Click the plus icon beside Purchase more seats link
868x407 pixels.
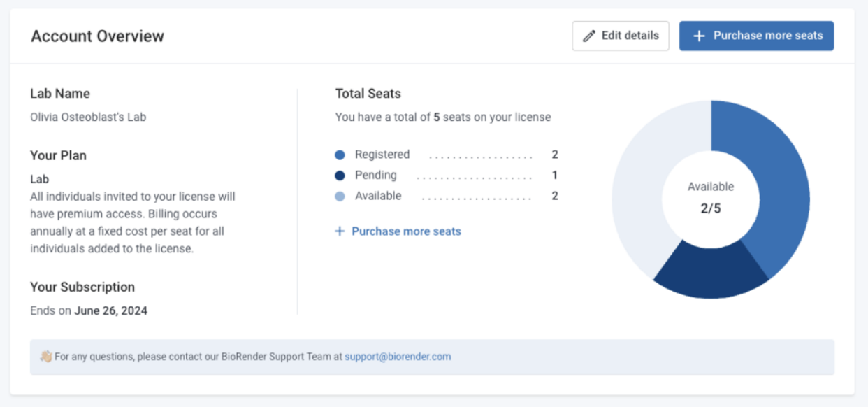tap(340, 231)
